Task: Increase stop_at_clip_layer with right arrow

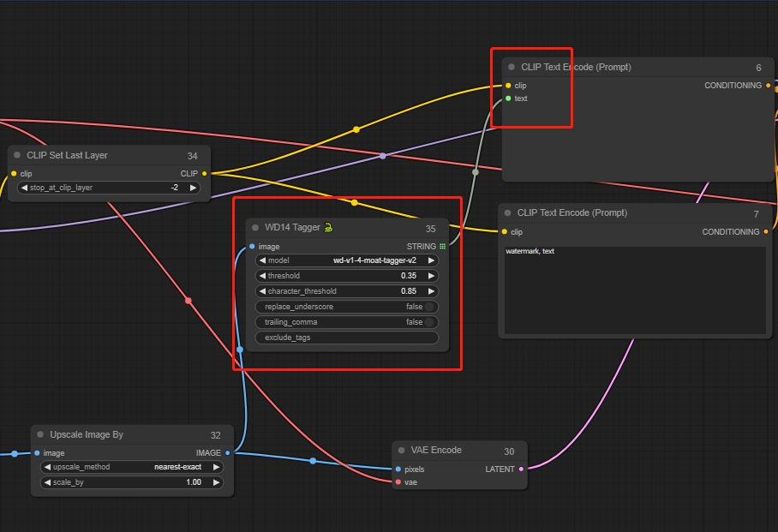Action: click(x=193, y=188)
